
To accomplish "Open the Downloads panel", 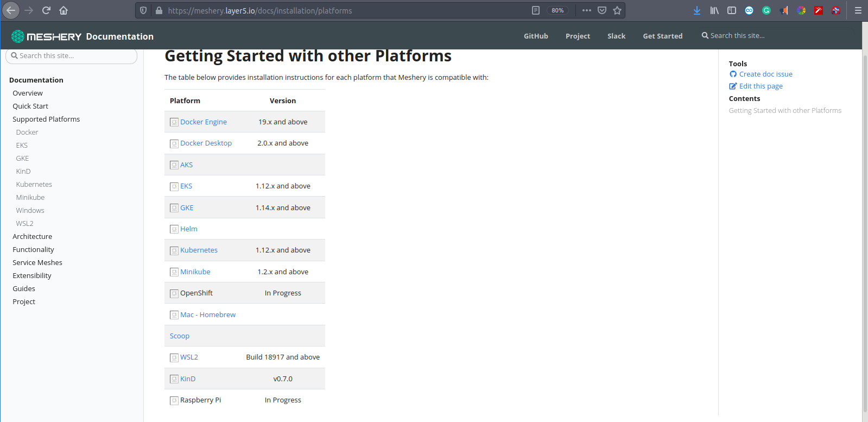I will (x=697, y=10).
